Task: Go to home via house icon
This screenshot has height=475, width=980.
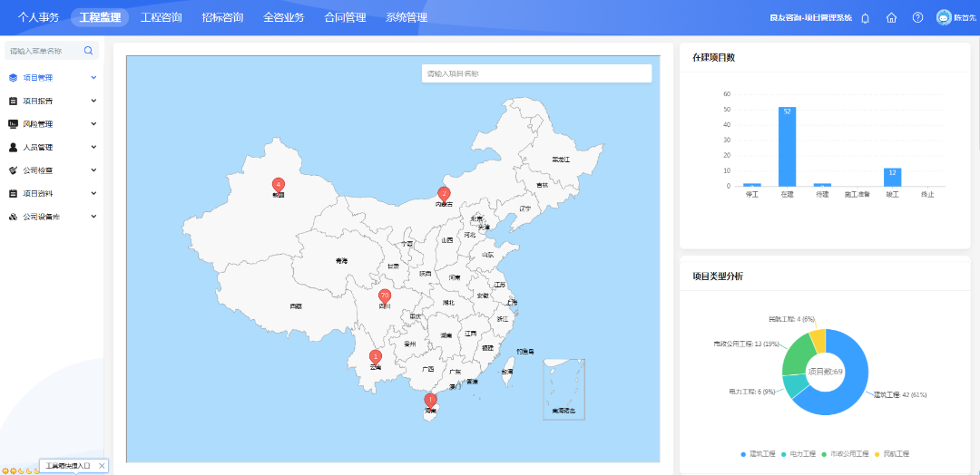Action: click(891, 17)
